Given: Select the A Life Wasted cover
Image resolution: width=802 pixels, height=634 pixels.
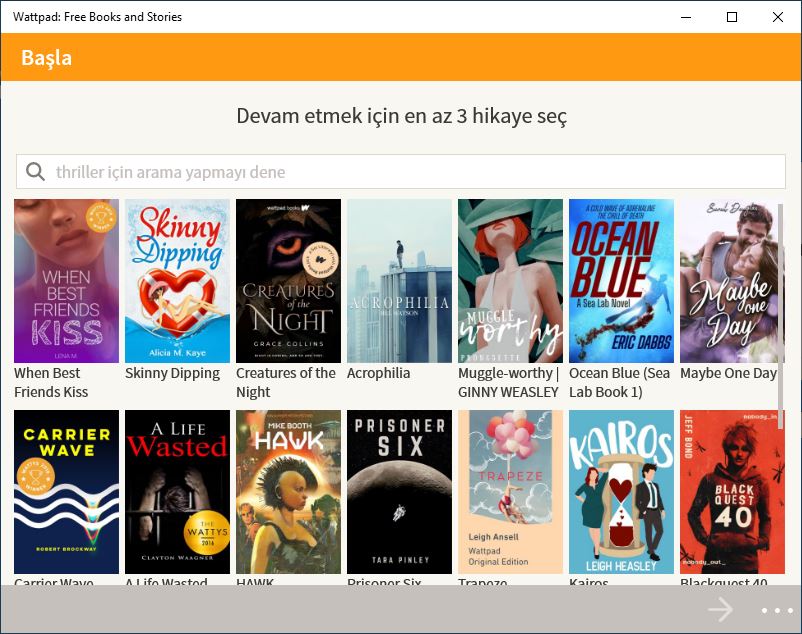Looking at the screenshot, I should coord(177,492).
